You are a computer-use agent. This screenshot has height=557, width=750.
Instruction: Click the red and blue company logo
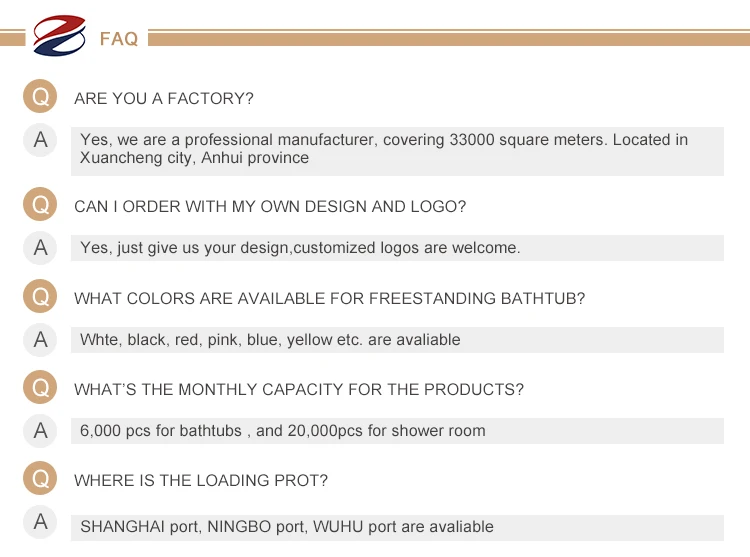pos(59,35)
